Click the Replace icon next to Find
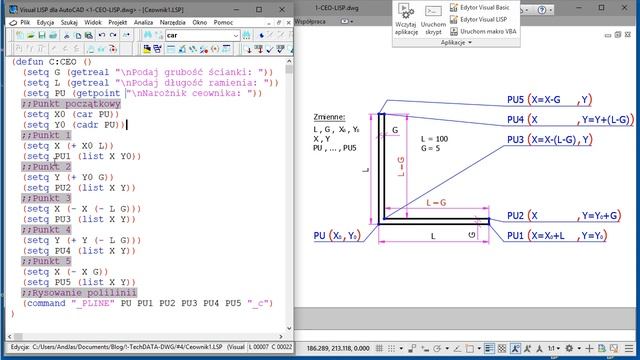640x360 pixels. (x=159, y=36)
